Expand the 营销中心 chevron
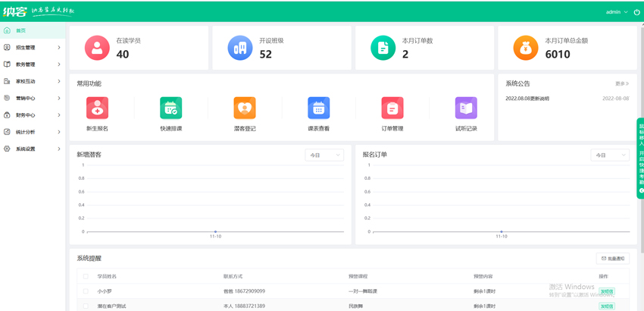 tap(59, 98)
